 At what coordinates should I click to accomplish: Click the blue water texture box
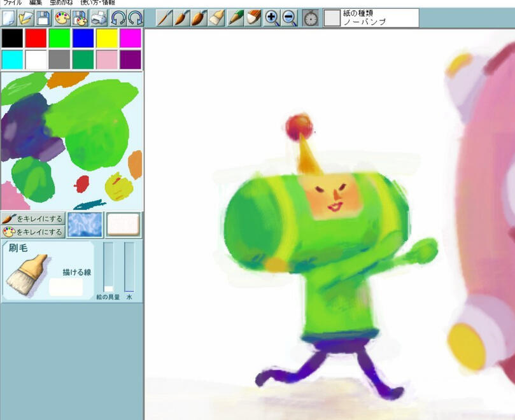tap(85, 225)
